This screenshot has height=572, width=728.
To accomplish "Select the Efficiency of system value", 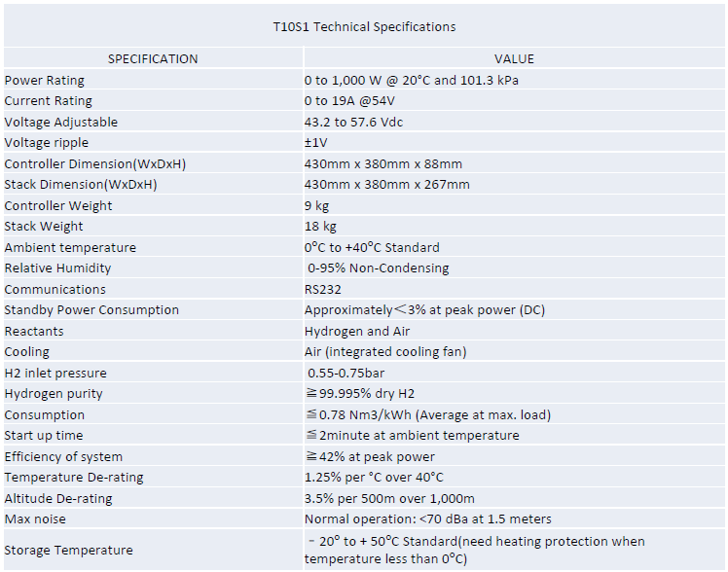I will click(371, 457).
